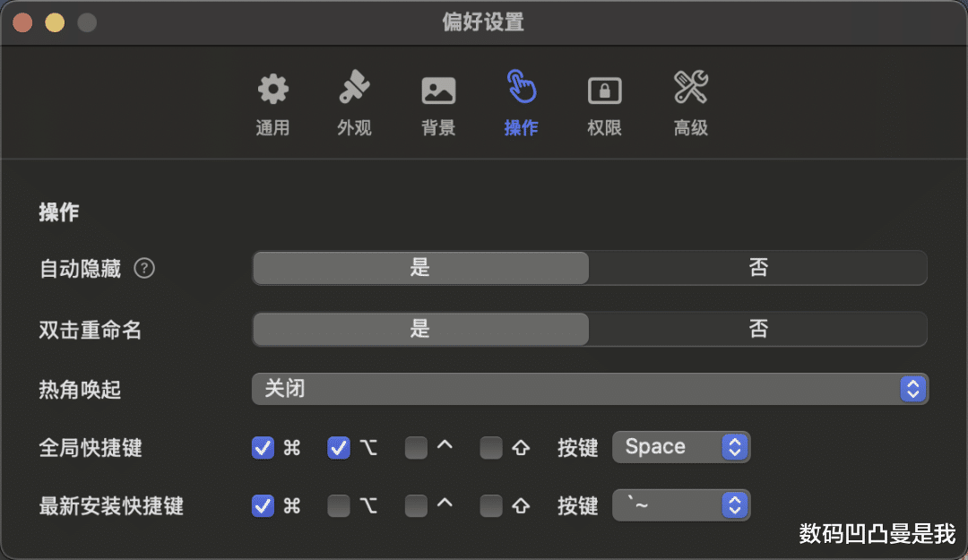
Task: Open the 高级 tools icon tab
Action: (x=690, y=104)
